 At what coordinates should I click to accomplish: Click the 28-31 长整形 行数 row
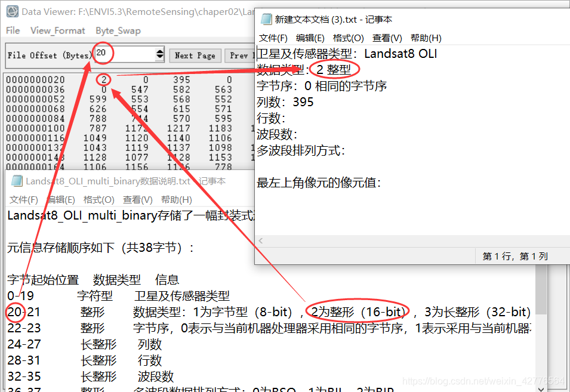[85, 360]
